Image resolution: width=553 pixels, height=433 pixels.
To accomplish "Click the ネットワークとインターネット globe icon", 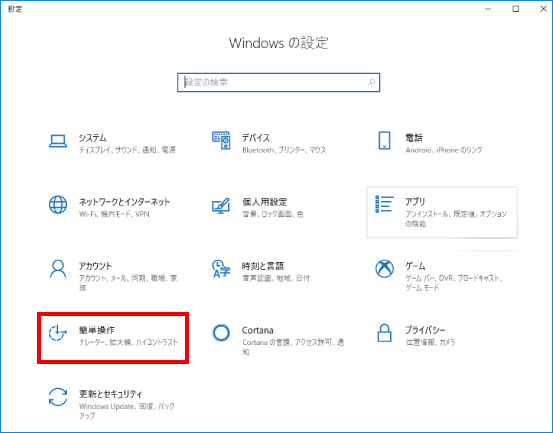I will 58,205.
